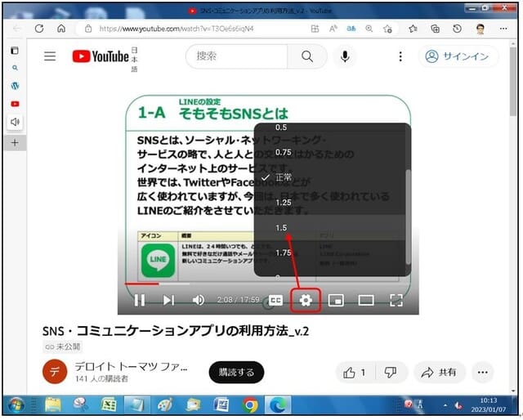Select 1.5 playback speed
523x420 pixels.
click(283, 228)
